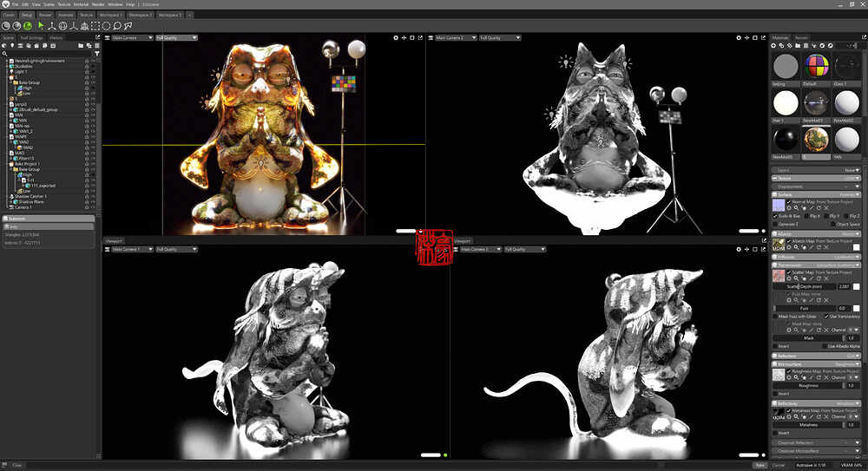This screenshot has height=471, width=868.
Task: Open the Help menu
Action: 129,4
